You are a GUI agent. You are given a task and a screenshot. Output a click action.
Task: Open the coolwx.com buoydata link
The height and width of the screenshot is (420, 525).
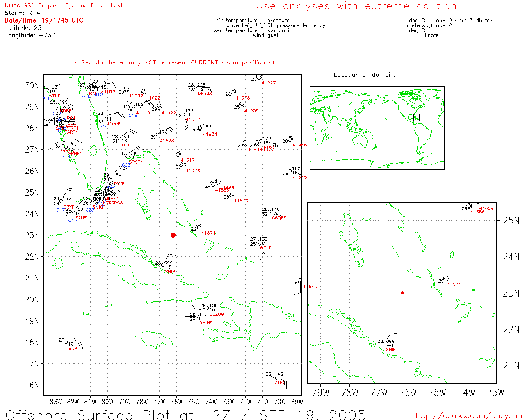470,415
